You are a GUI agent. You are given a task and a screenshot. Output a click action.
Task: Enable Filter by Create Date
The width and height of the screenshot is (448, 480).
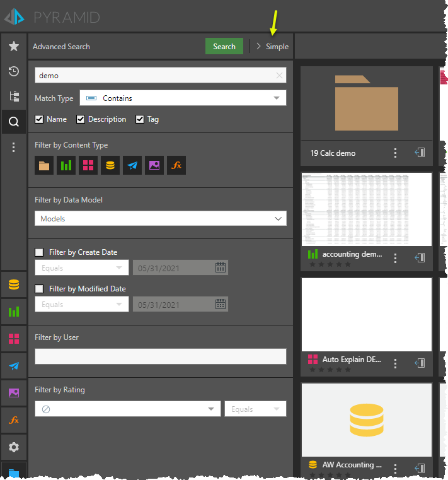pyautogui.click(x=39, y=252)
